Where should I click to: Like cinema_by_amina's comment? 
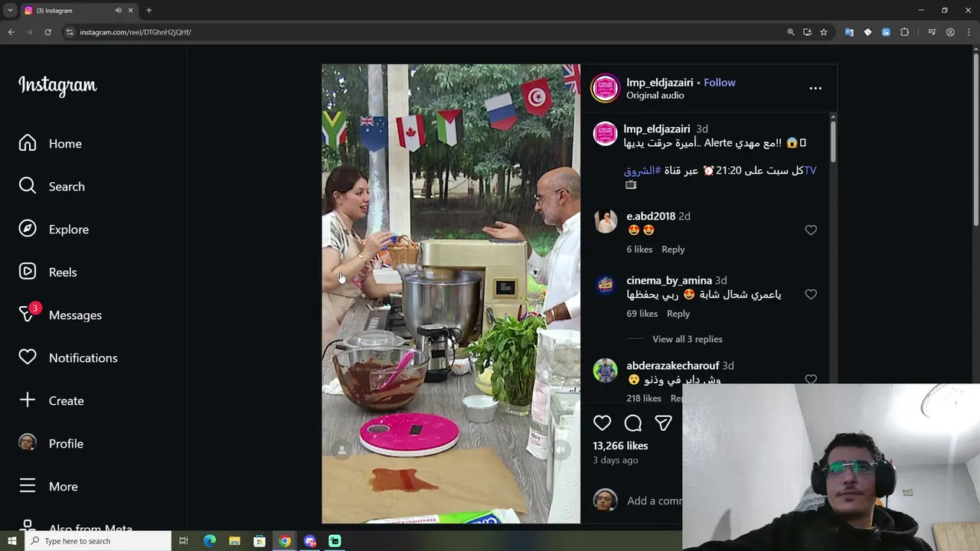(x=811, y=294)
